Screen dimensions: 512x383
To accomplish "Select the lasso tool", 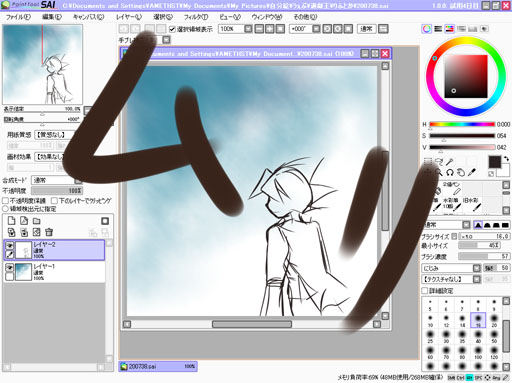I will [x=439, y=162].
